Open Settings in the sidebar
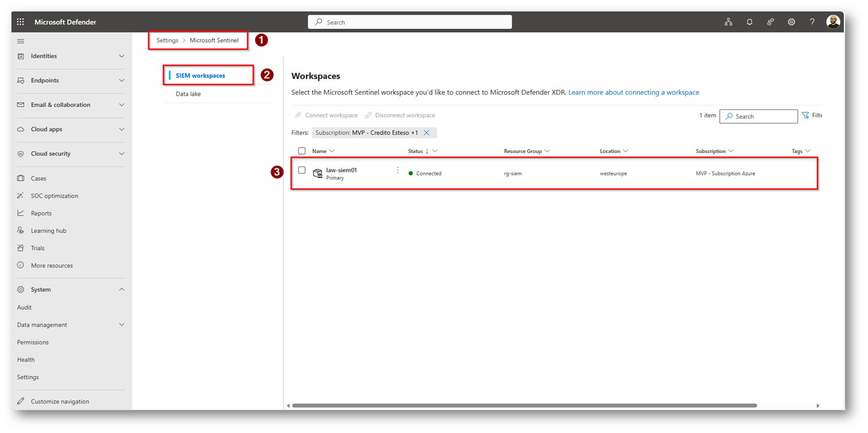 (28, 377)
